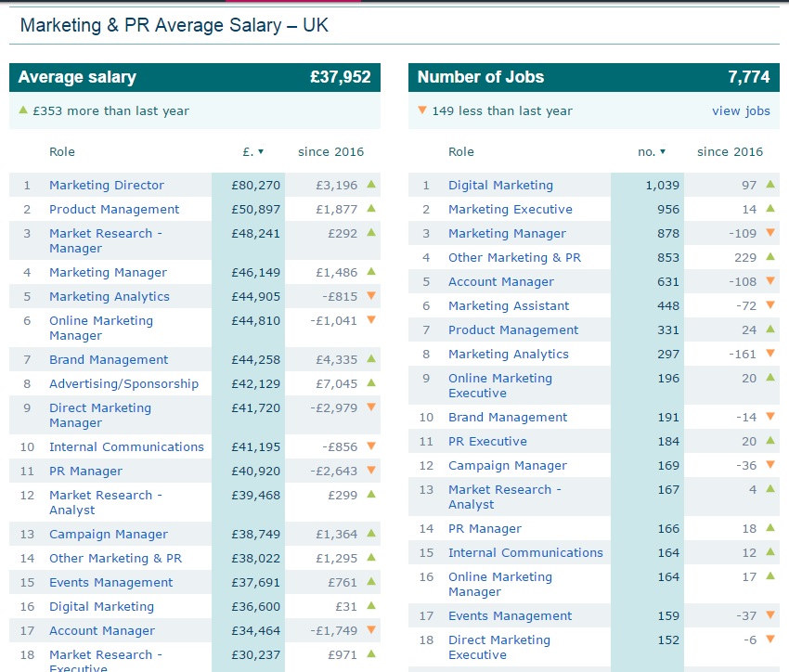The height and width of the screenshot is (672, 789).
Task: Open Marketing Analytics in the jobs table
Action: pyautogui.click(x=509, y=355)
